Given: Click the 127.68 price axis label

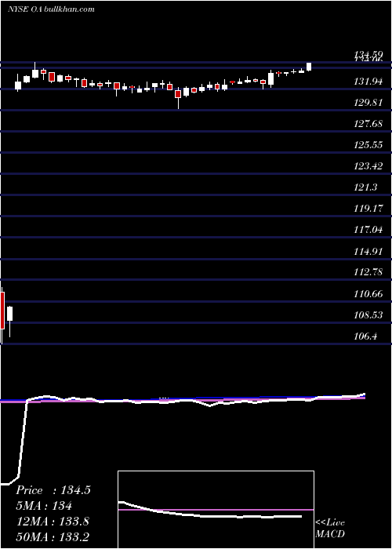Looking at the screenshot, I should (368, 124).
